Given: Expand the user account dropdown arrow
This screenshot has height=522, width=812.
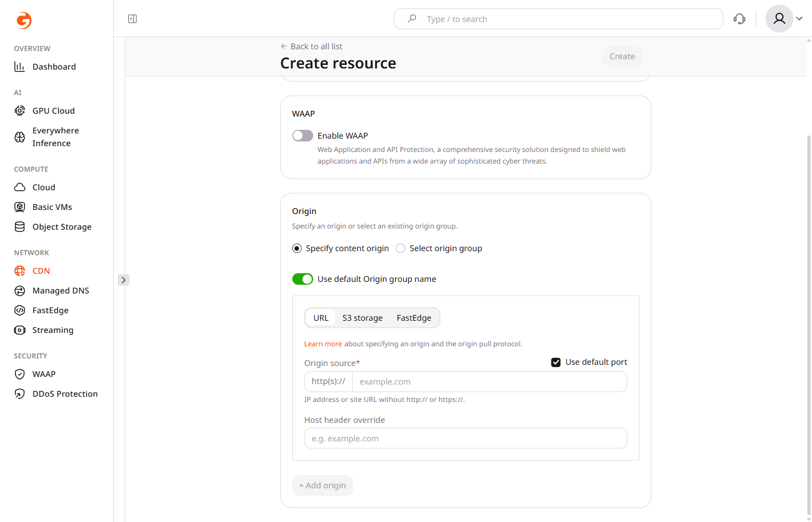Looking at the screenshot, I should click(x=799, y=19).
